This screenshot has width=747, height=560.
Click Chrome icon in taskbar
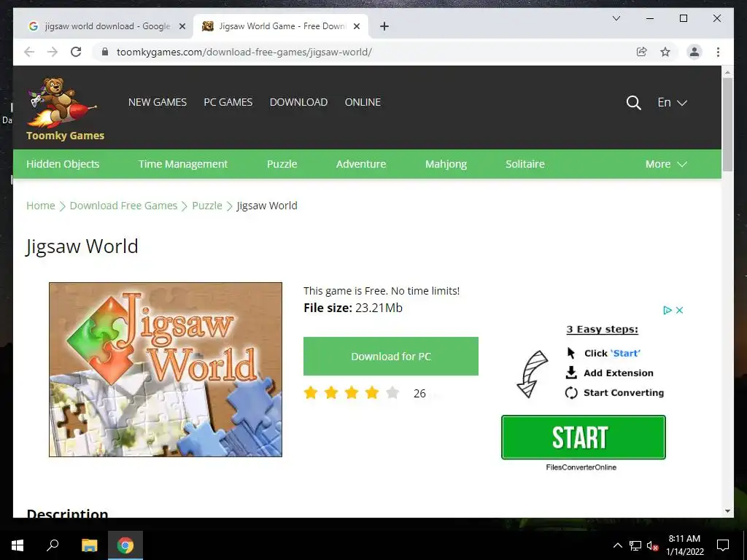point(125,545)
